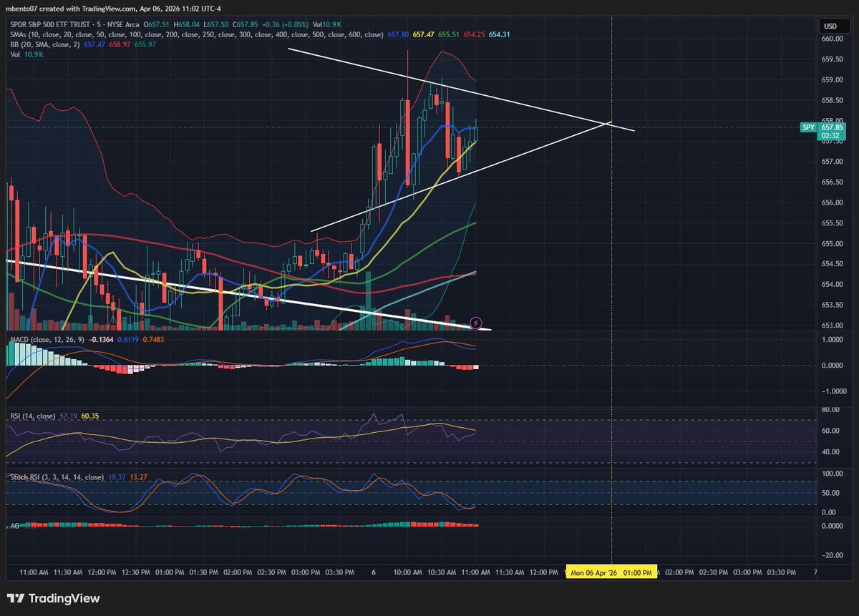The image size is (859, 616).
Task: Click the day 6 marker on time axis
Action: pyautogui.click(x=374, y=573)
